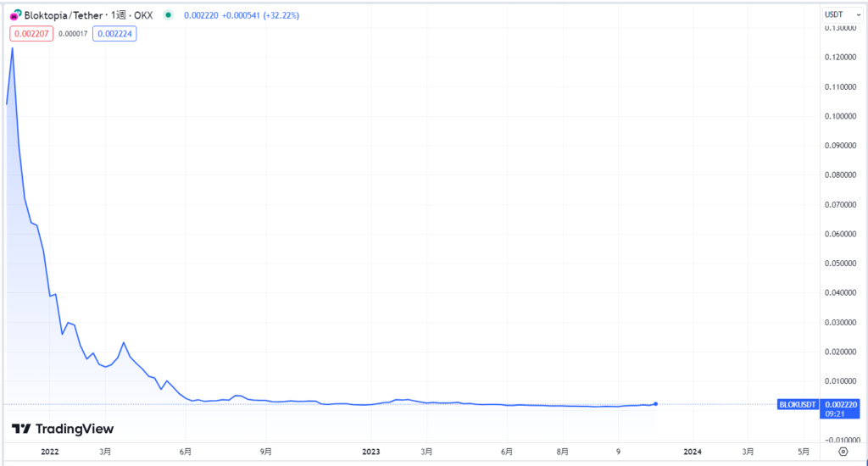The height and width of the screenshot is (466, 868).
Task: Click the 2022 time axis label
Action: (x=50, y=452)
